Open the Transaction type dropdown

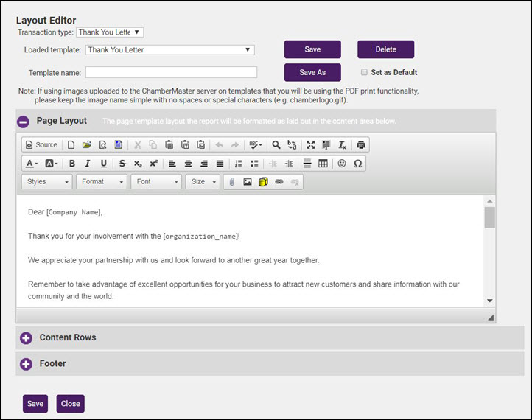point(110,32)
